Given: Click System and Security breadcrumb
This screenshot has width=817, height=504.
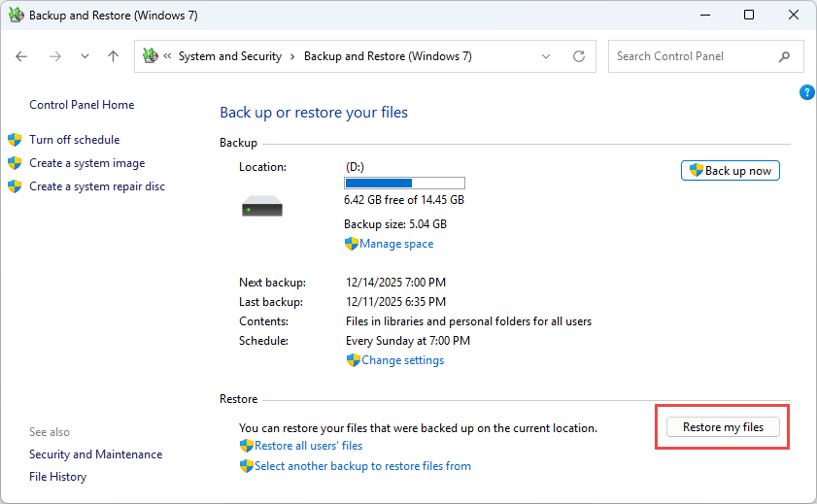Looking at the screenshot, I should [x=230, y=56].
